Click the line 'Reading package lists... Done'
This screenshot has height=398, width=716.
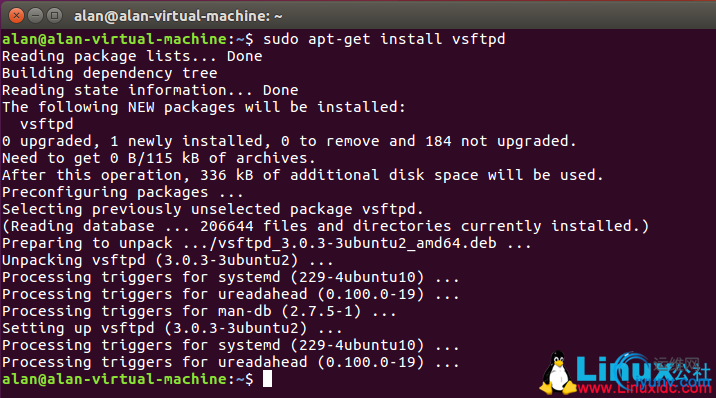coord(132,56)
